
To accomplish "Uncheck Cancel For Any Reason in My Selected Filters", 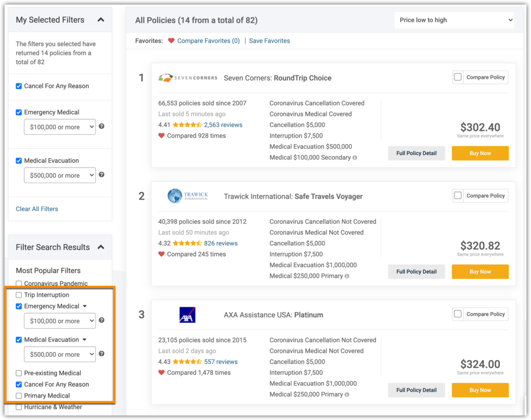I will (19, 86).
